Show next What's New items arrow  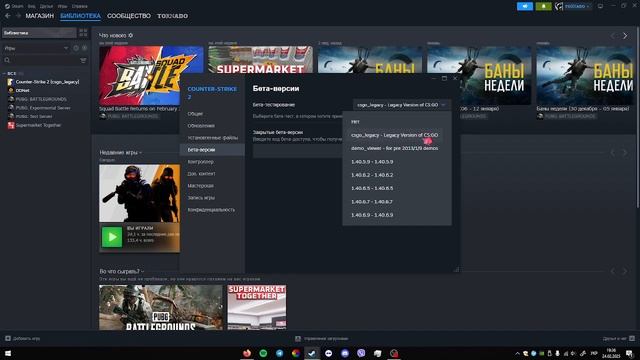pos(625,36)
